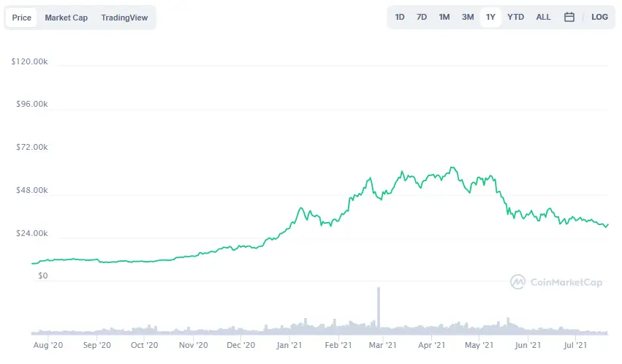Screen dimensions: 622x364
Task: Switch to the Market Cap tab
Action: click(67, 18)
